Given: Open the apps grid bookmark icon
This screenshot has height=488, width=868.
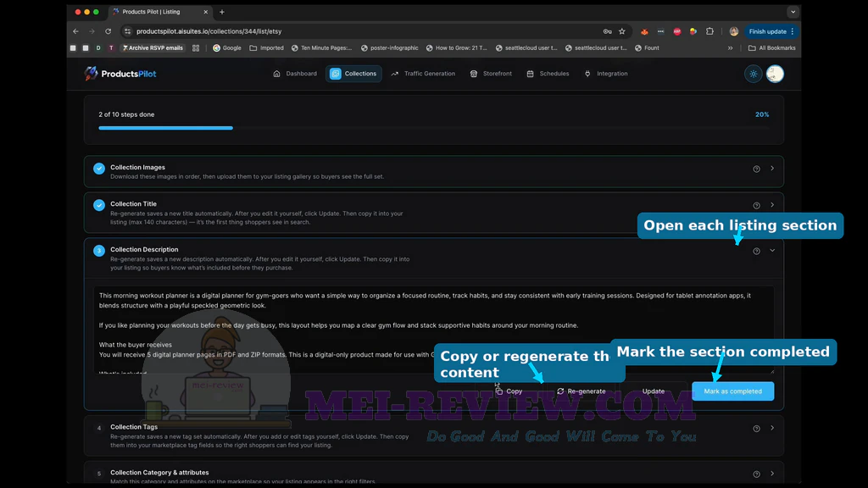Looking at the screenshot, I should pyautogui.click(x=196, y=48).
